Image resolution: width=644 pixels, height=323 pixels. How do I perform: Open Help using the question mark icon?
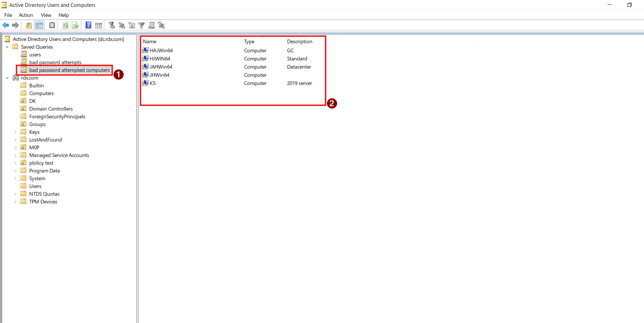coord(88,25)
